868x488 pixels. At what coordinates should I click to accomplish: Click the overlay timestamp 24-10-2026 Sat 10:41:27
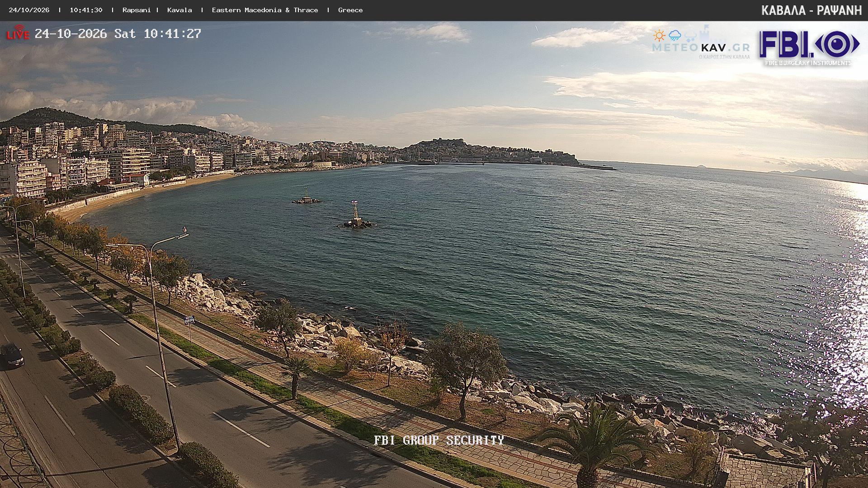118,33
